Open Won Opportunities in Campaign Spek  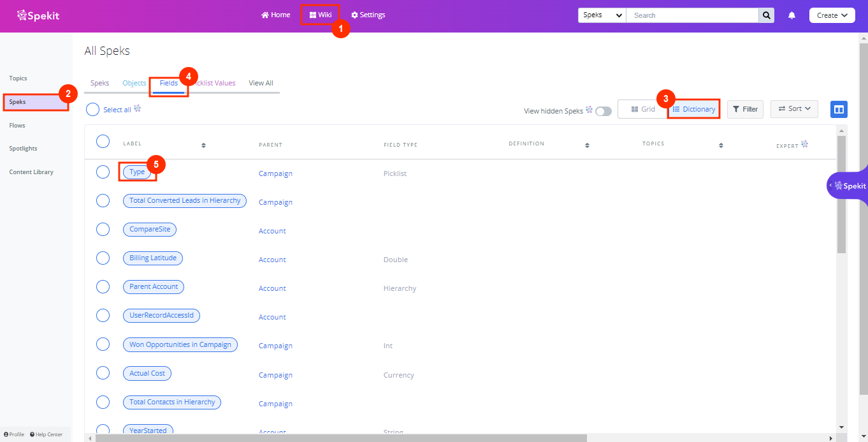[180, 344]
